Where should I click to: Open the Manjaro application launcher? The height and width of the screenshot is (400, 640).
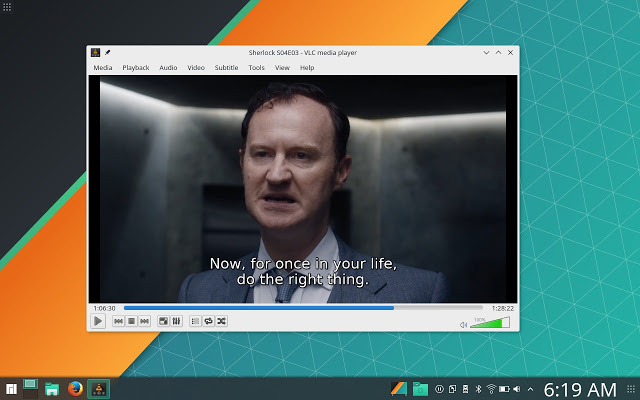coord(11,389)
